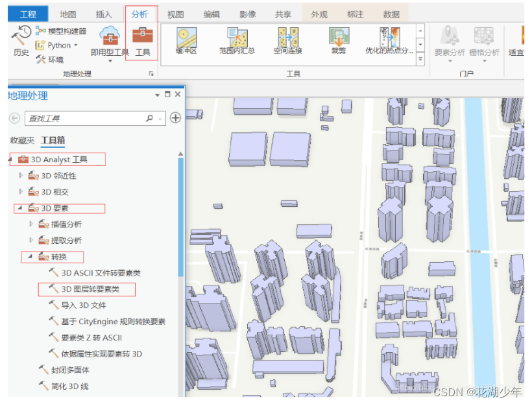Open the 3D 图层转要素类 tool
The height and width of the screenshot is (404, 532).
(89, 289)
